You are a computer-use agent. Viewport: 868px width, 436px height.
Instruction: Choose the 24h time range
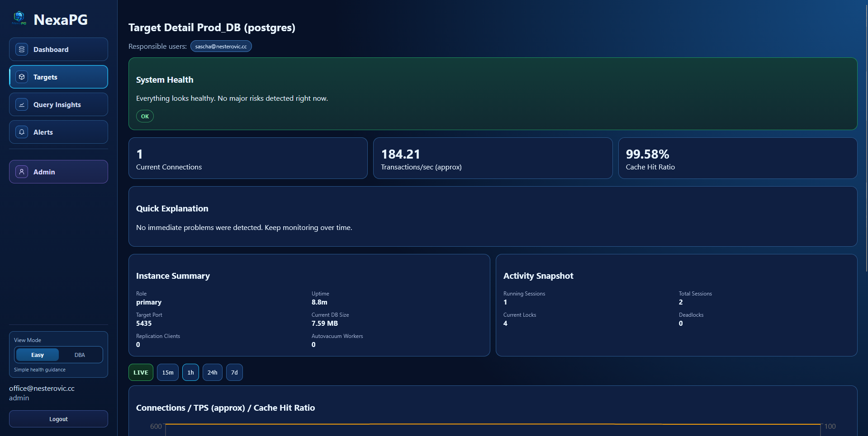tap(212, 373)
